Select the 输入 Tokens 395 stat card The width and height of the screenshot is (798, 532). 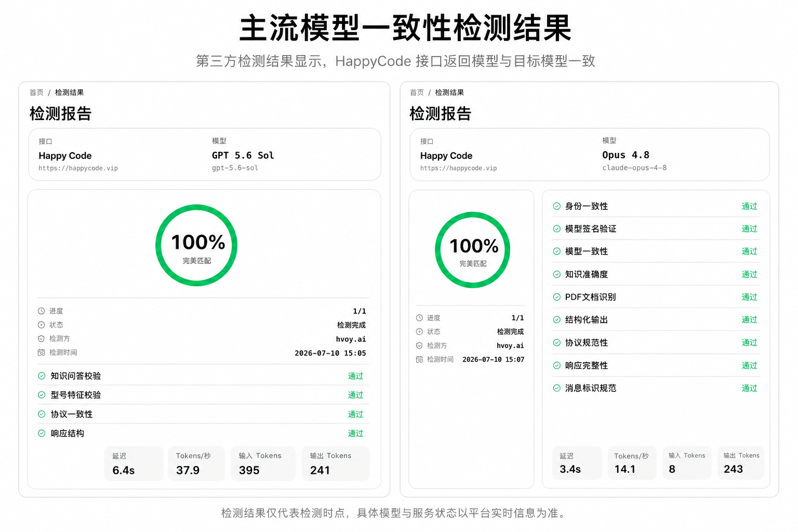pos(263,463)
